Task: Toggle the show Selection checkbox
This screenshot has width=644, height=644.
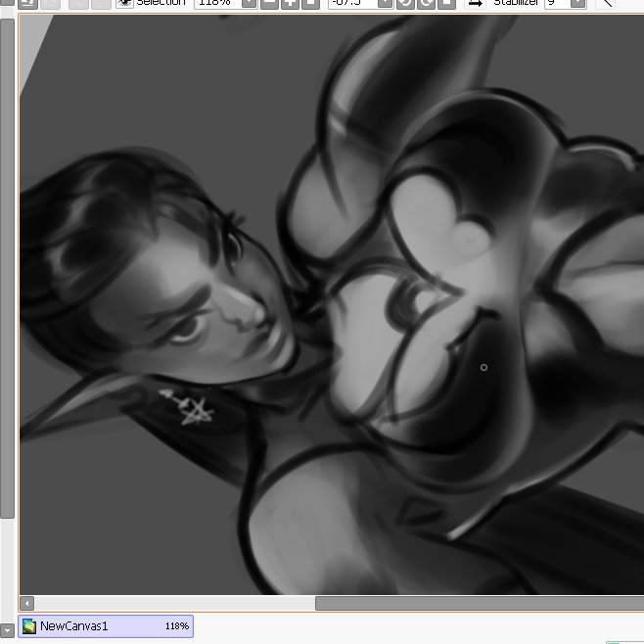Action: point(124,3)
